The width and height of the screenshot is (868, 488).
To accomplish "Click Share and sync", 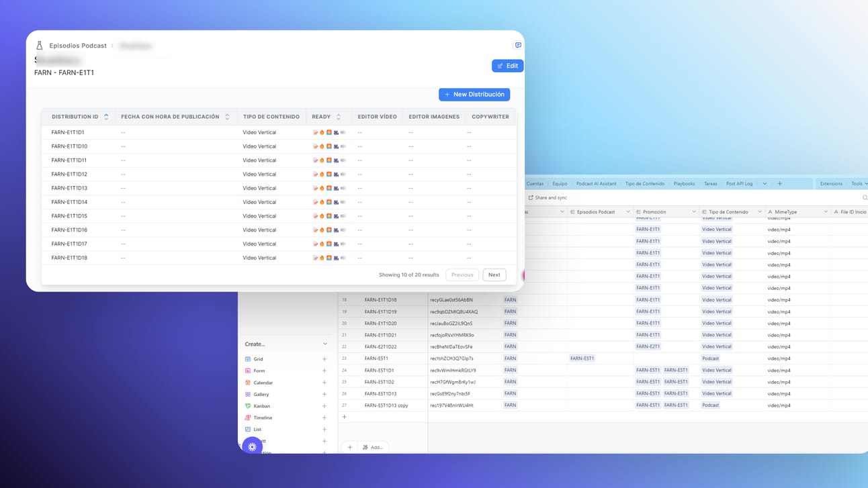I will pyautogui.click(x=548, y=198).
